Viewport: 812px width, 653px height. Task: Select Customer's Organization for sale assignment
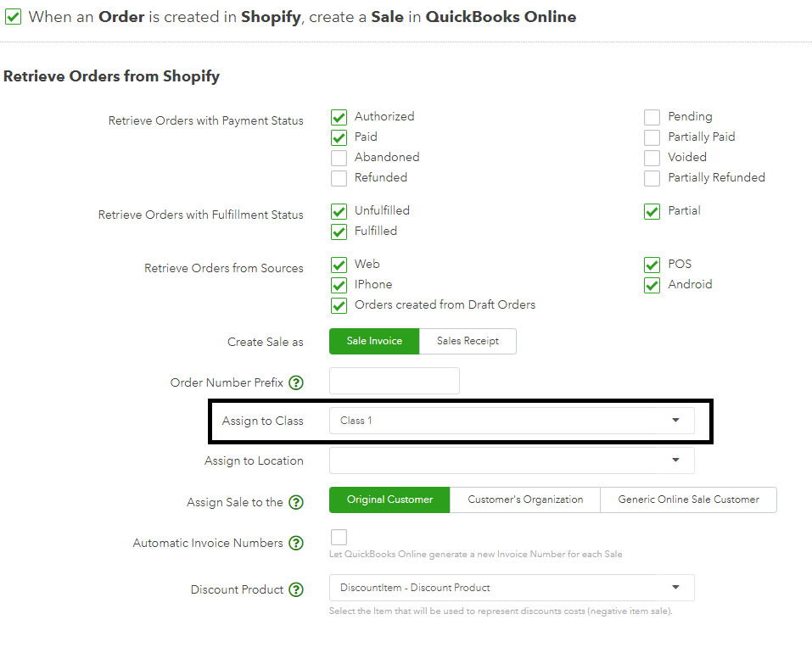pyautogui.click(x=524, y=500)
